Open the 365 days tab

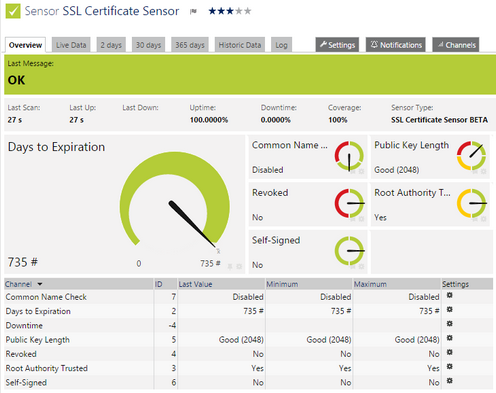pyautogui.click(x=190, y=45)
